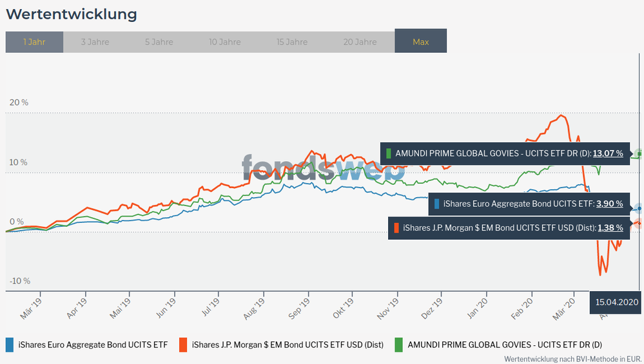Toggle AMUNDI PRIME GLOBAL GOVIES series in legend
The image size is (644, 364).
click(x=503, y=345)
